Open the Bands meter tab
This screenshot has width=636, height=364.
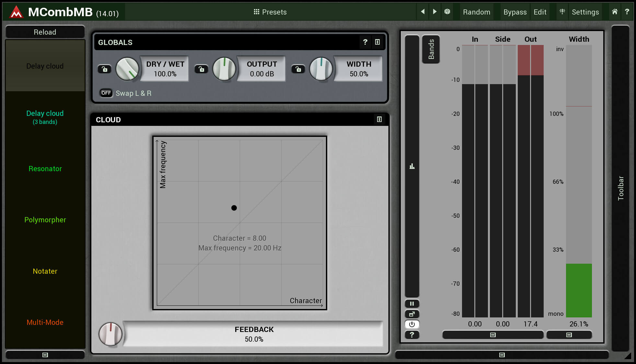pos(431,49)
